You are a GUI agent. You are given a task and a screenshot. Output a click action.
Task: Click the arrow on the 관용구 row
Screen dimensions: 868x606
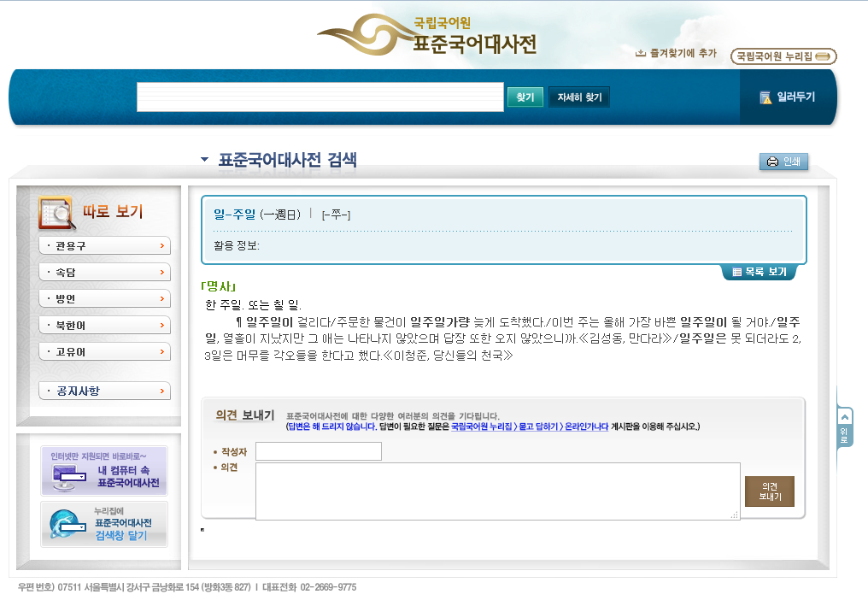[162, 245]
